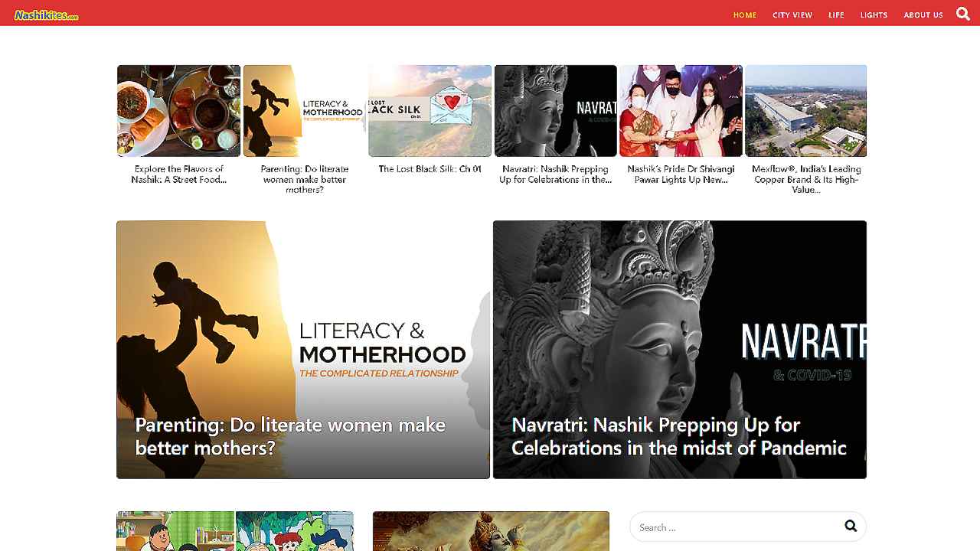The height and width of the screenshot is (551, 980).
Task: Open the ABOUT US menu item
Action: [x=923, y=15]
